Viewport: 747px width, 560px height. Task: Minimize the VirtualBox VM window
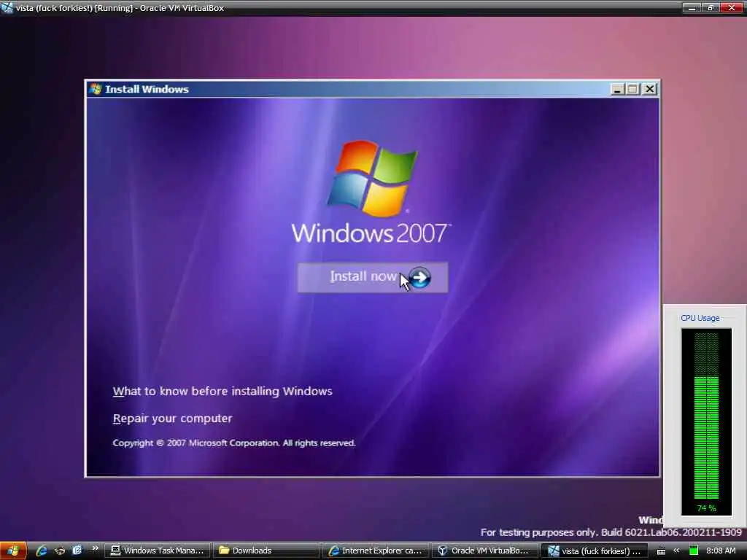point(692,7)
